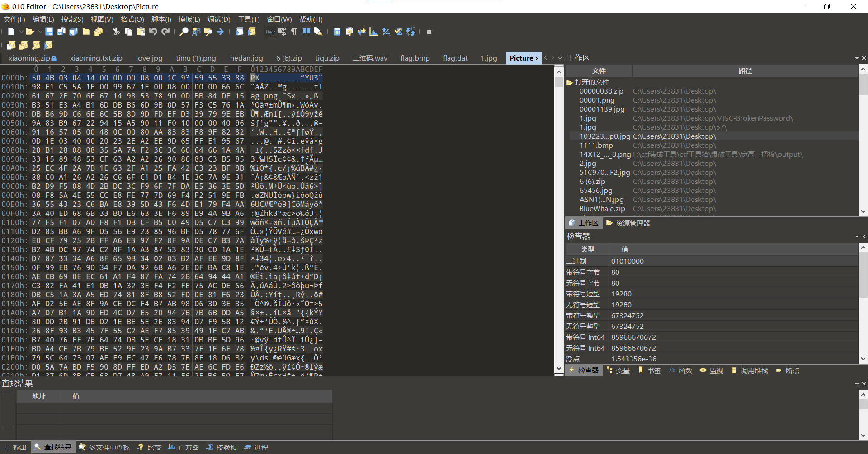The width and height of the screenshot is (868, 454).
Task: Collapse the 打开的文件 tree folder
Action: pos(570,82)
